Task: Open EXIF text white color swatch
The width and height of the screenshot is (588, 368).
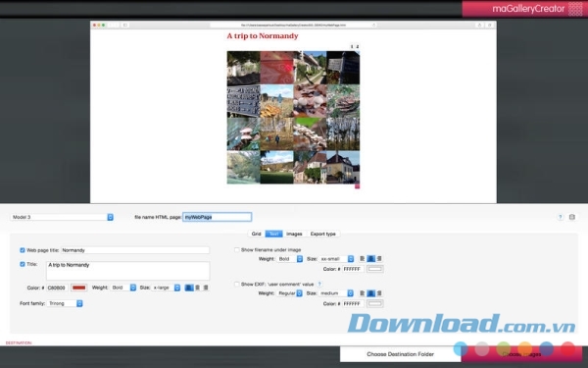Action: click(375, 303)
